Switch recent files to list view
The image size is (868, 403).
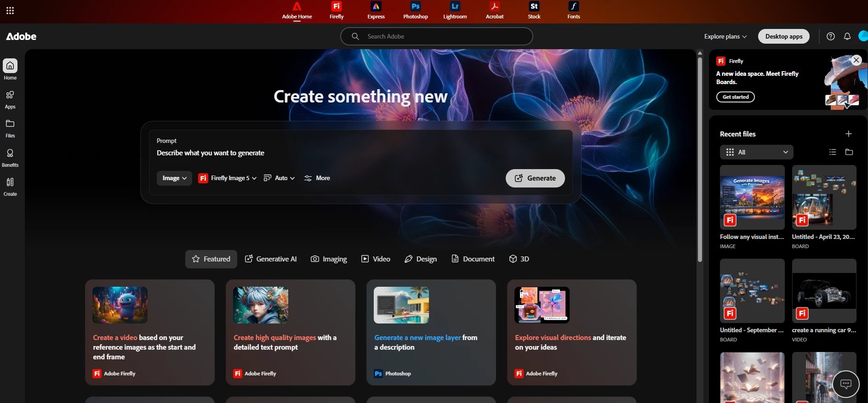coord(833,152)
